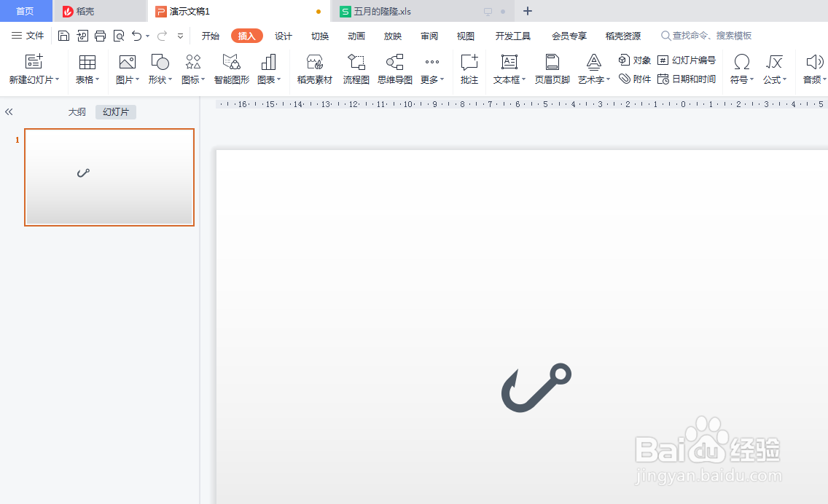This screenshot has width=828, height=504.
Task: Open the 思维导图 mind map tool
Action: click(394, 69)
